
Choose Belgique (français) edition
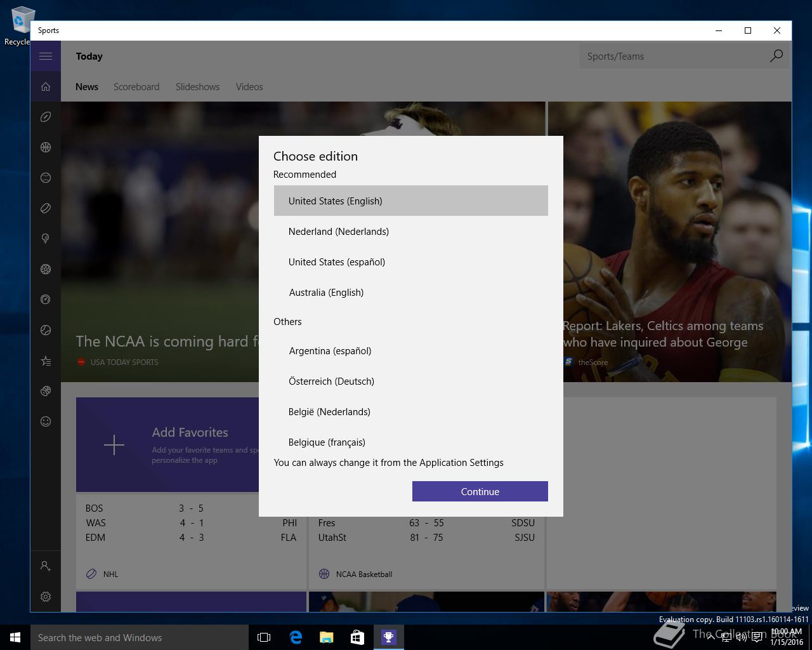411,441
